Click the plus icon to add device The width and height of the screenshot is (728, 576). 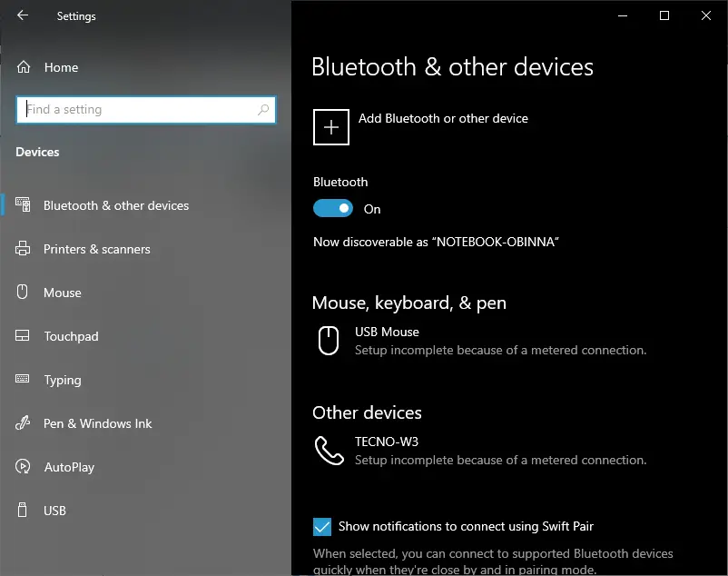click(331, 127)
